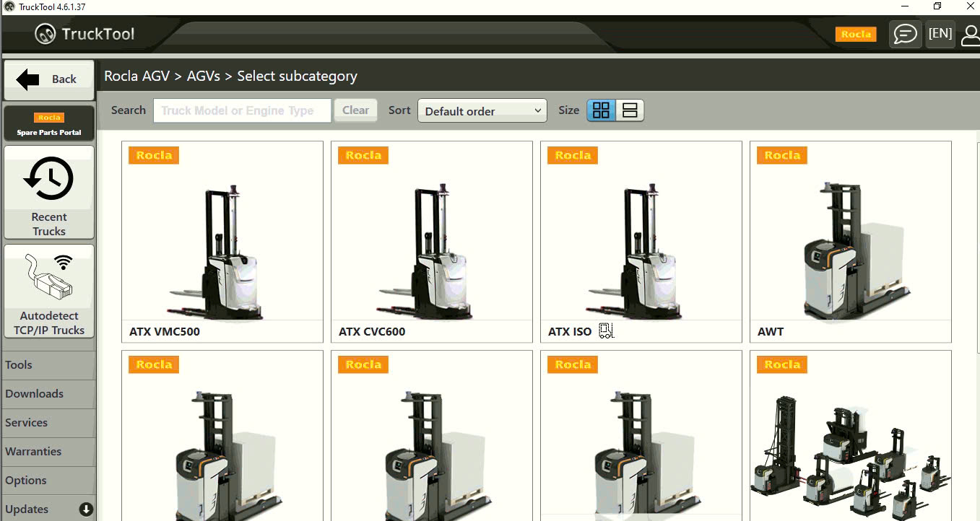This screenshot has height=521, width=980.
Task: Open the Sort order dropdown
Action: (482, 110)
